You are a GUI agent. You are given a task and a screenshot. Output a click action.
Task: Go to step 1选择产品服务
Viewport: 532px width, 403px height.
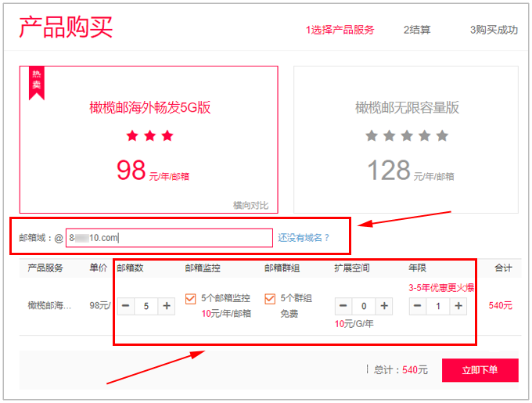(340, 30)
